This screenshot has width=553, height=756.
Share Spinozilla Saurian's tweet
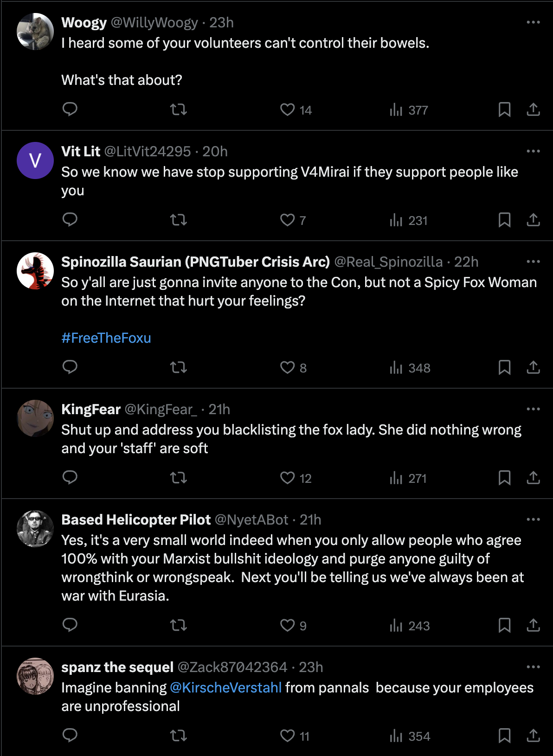(x=533, y=367)
